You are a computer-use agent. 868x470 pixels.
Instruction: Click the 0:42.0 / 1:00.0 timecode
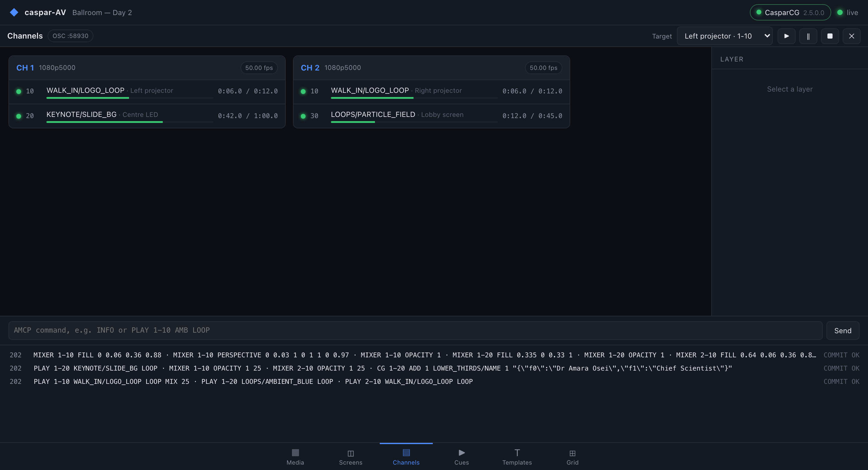click(248, 116)
